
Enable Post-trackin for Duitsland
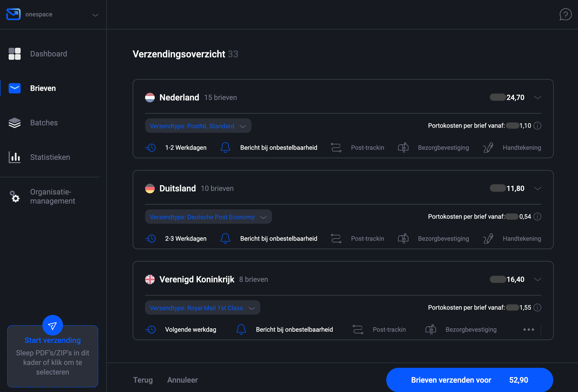tap(336, 238)
